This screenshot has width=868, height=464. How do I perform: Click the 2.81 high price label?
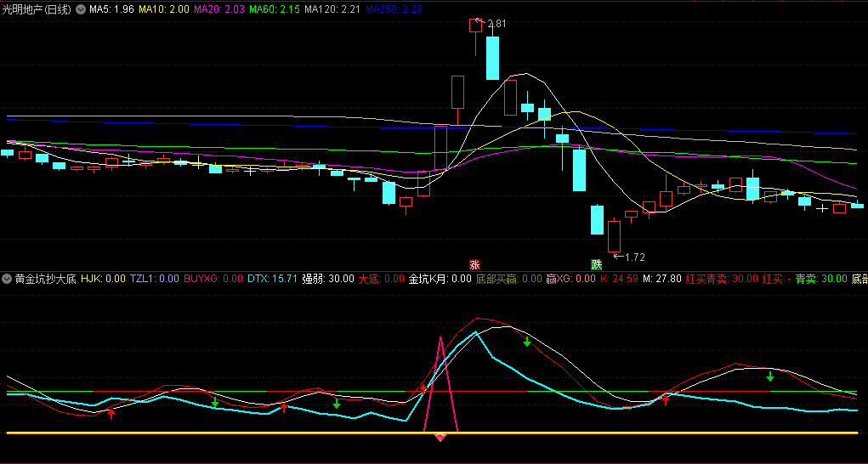tap(496, 24)
